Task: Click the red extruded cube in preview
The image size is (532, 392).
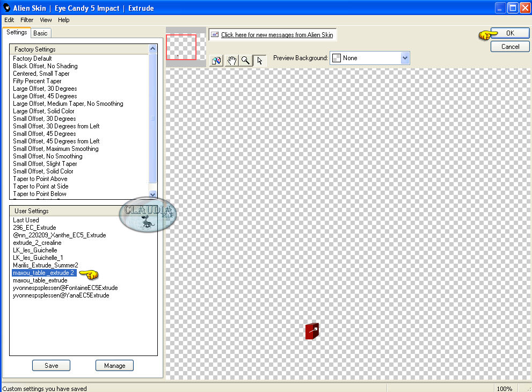Action: tap(312, 331)
